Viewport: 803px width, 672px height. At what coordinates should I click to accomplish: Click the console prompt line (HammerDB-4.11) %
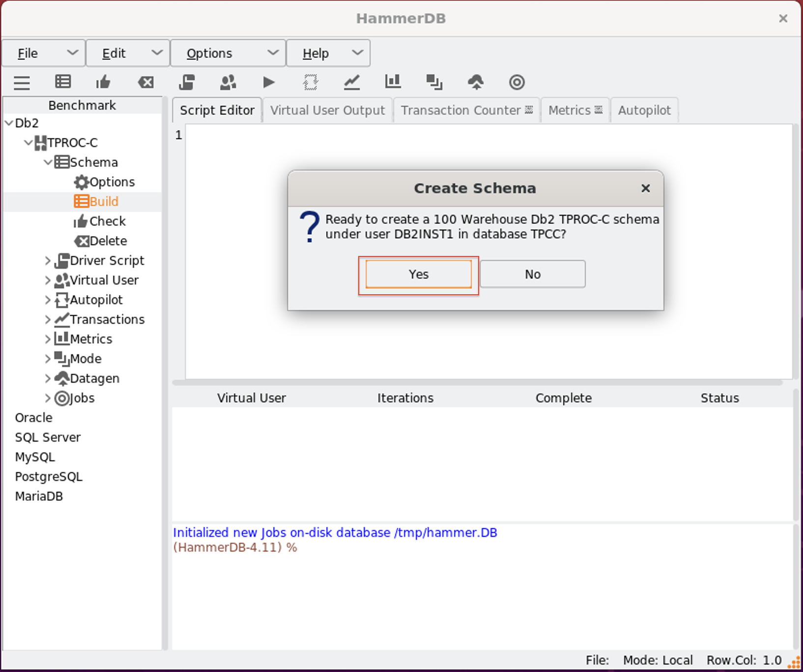tap(235, 547)
